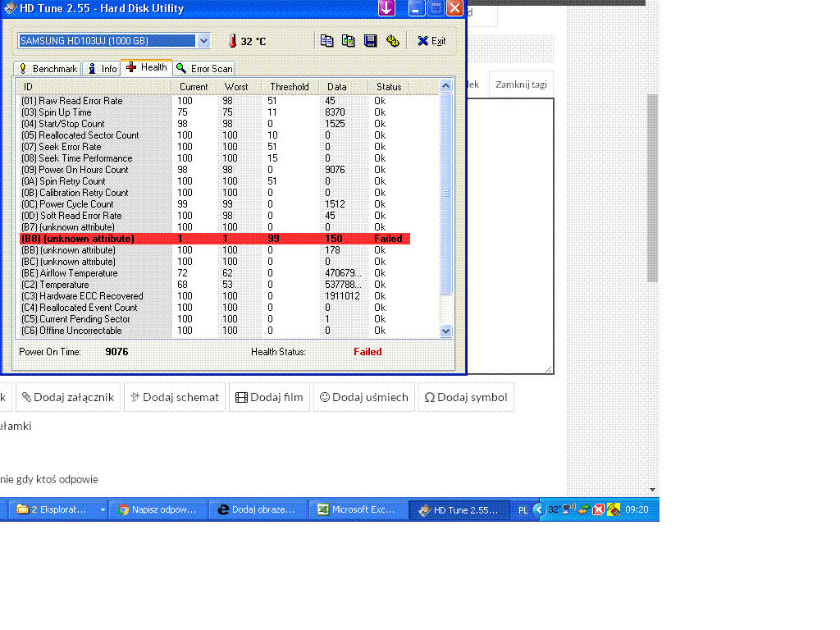
Task: Switch to the Dodaj obraze taskbar window
Action: [258, 509]
